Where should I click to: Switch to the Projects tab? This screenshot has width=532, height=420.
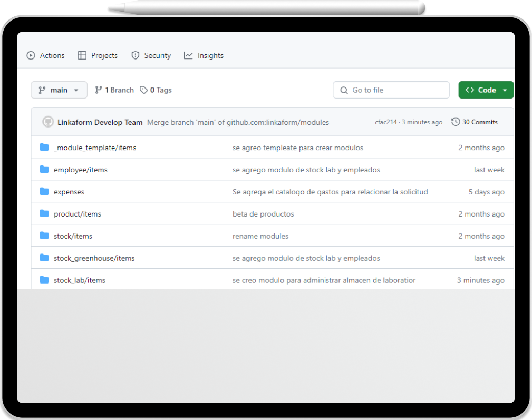pos(98,55)
